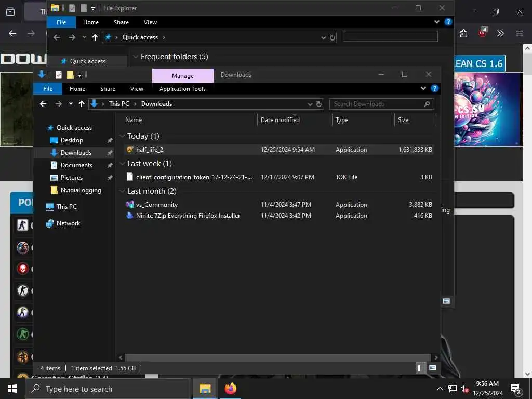The width and height of the screenshot is (532, 399).
Task: Open Customize Quick Access Toolbar dropdown in Downloads
Action: pos(79,75)
